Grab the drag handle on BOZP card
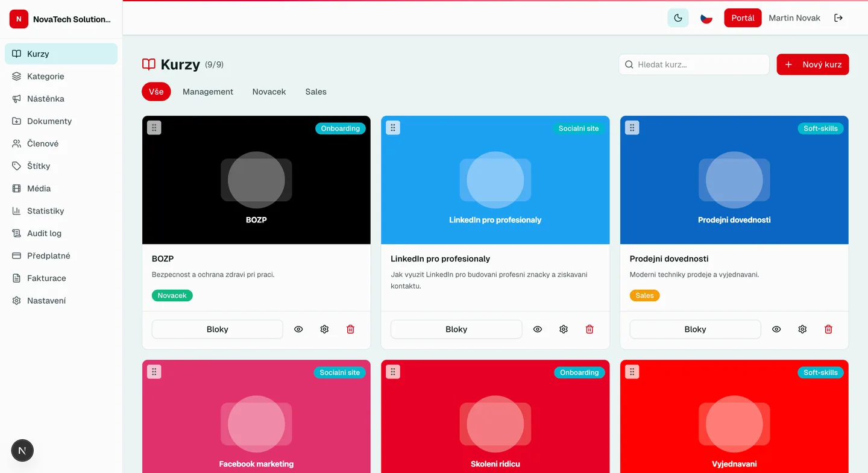 point(154,127)
